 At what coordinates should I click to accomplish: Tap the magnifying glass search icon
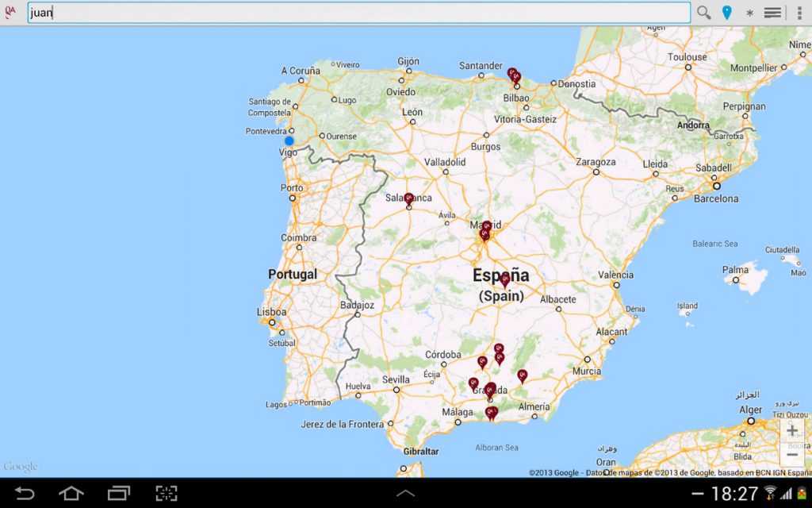tap(703, 13)
